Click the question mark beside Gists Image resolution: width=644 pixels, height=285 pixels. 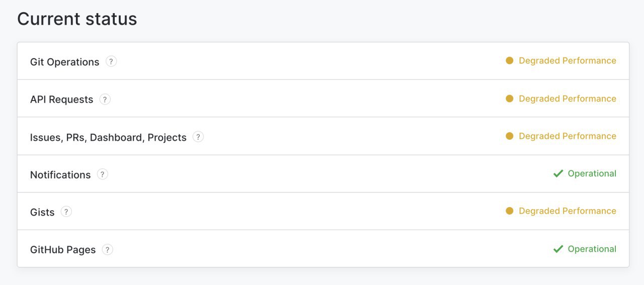(x=66, y=212)
